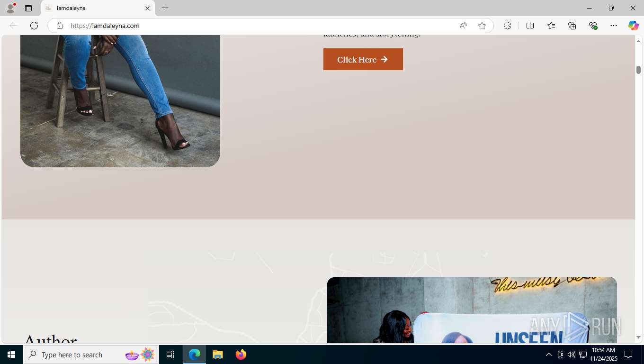
Task: Click the taskbar search box
Action: (x=91, y=355)
